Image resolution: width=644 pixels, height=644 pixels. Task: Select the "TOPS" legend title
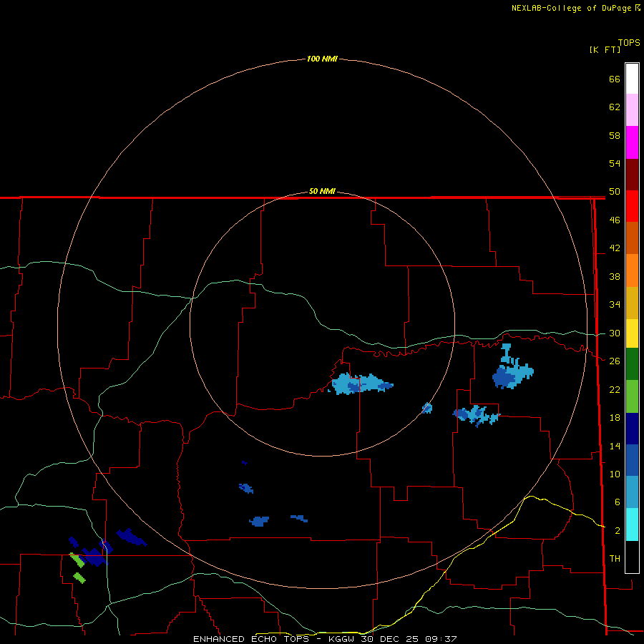[629, 43]
